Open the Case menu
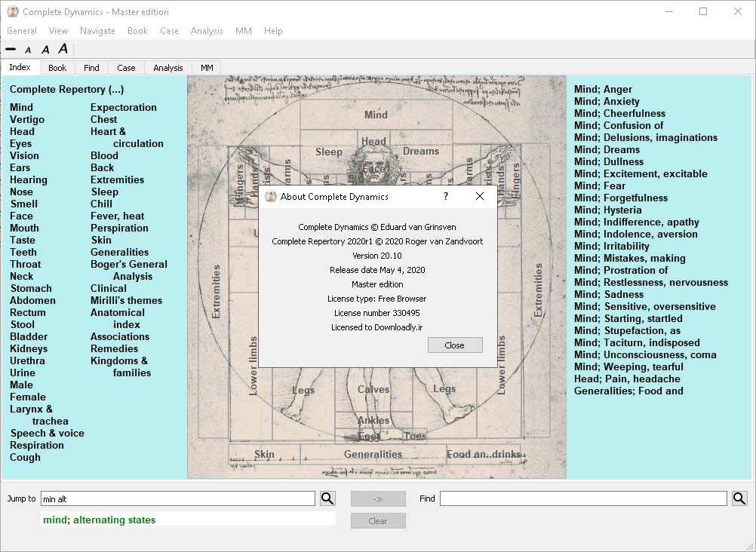The width and height of the screenshot is (756, 552). (x=169, y=31)
